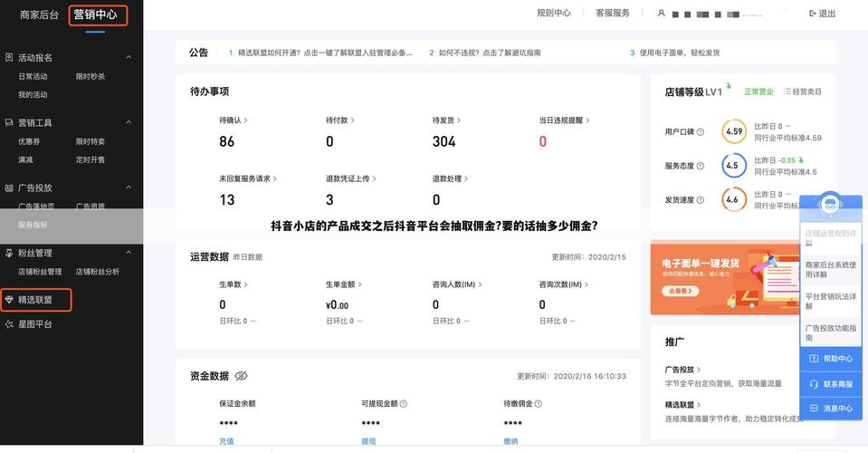Open the 待付款 orders list
868x453 pixels.
pyautogui.click(x=340, y=120)
